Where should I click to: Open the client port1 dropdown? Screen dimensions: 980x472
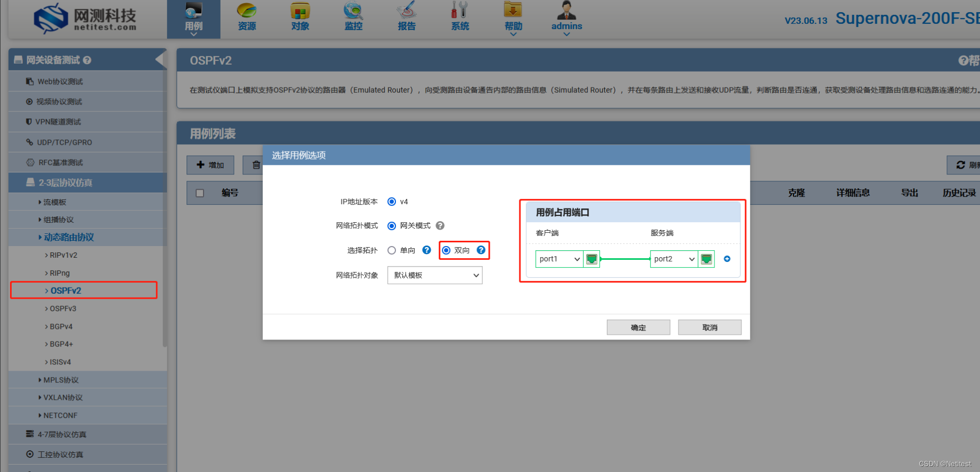coord(560,259)
